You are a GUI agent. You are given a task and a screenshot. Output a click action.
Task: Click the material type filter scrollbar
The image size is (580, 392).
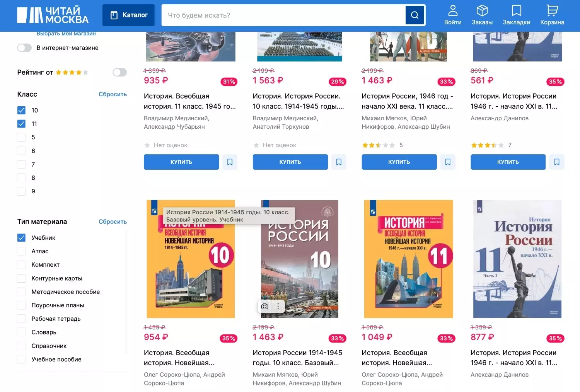[126, 292]
